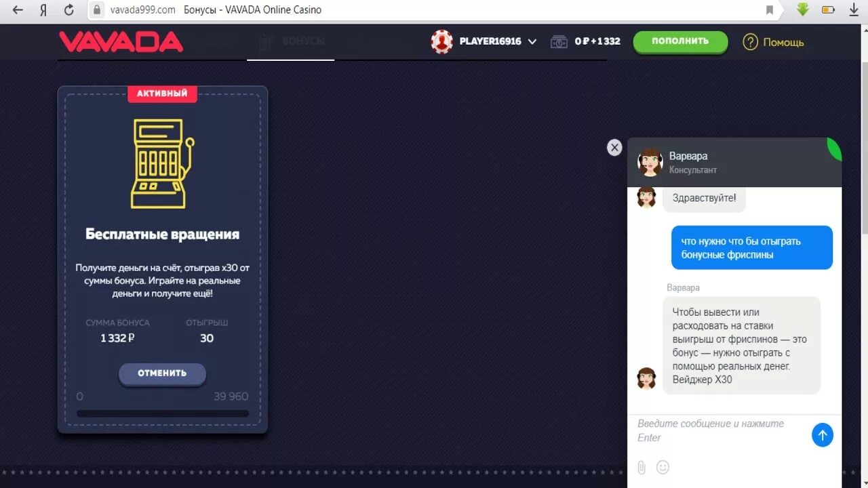Click the Пополнить deposit button
The image size is (868, 488).
[680, 41]
